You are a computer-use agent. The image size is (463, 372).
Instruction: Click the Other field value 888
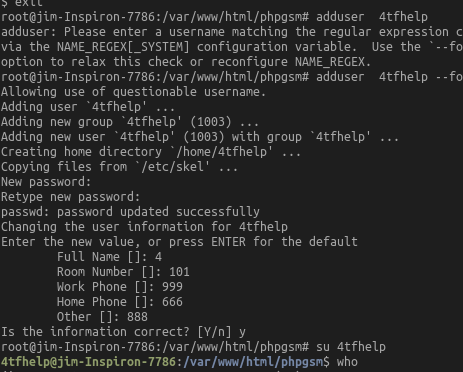coord(137,317)
